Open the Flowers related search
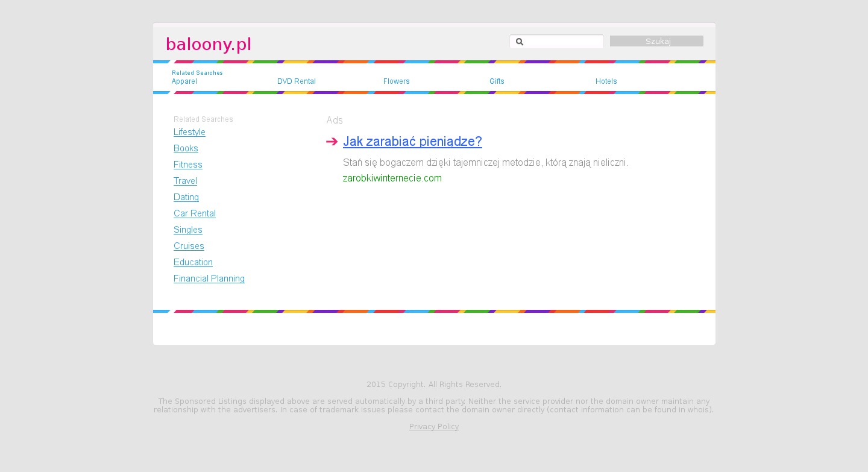This screenshot has height=472, width=868. pos(396,81)
